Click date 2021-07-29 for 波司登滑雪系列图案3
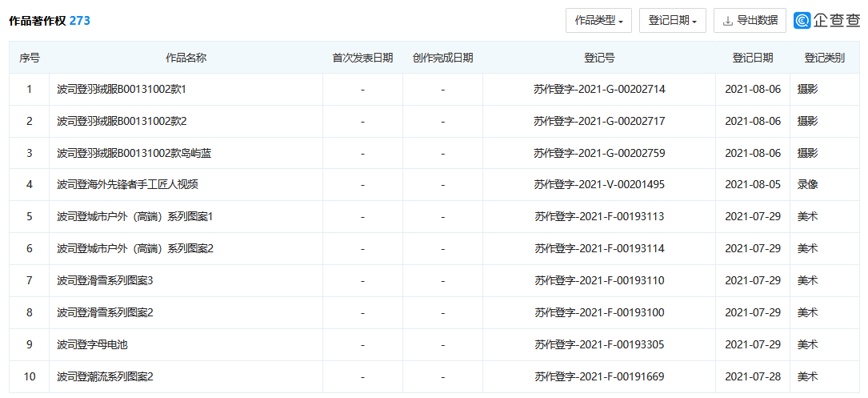The width and height of the screenshot is (868, 398). click(x=753, y=281)
